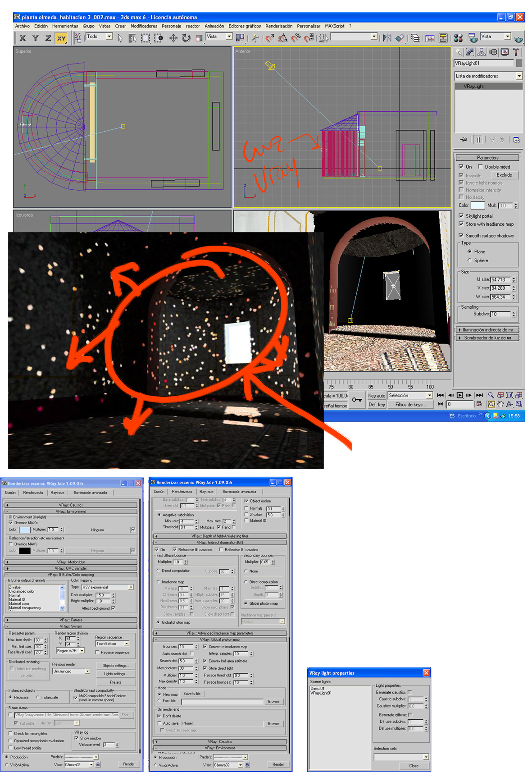This screenshot has height=772, width=532.
Task: Open the Time Configuration icon
Action: [479, 404]
